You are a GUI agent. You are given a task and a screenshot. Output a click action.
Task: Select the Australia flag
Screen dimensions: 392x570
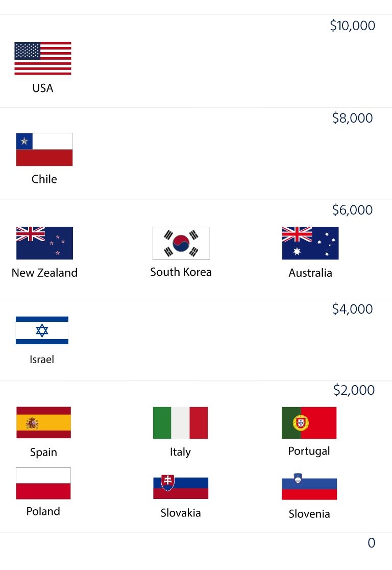coord(310,243)
